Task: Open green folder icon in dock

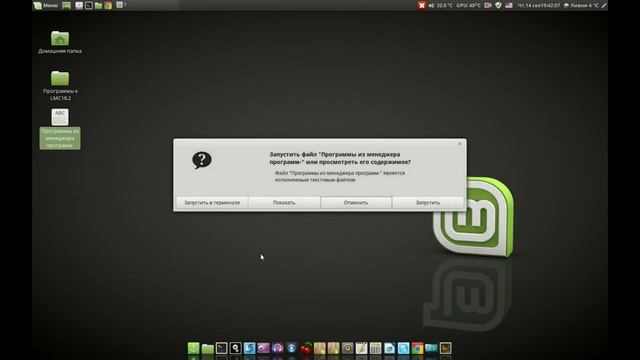Action: pos(207,348)
